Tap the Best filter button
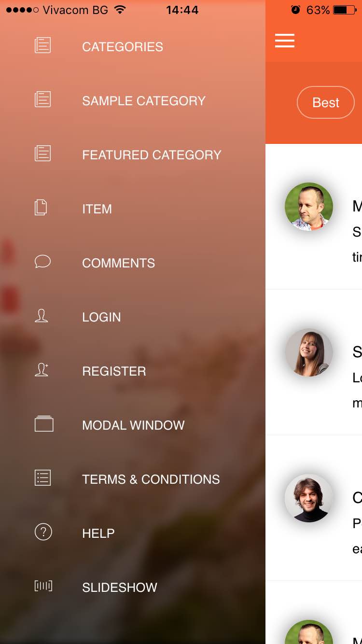 (326, 102)
